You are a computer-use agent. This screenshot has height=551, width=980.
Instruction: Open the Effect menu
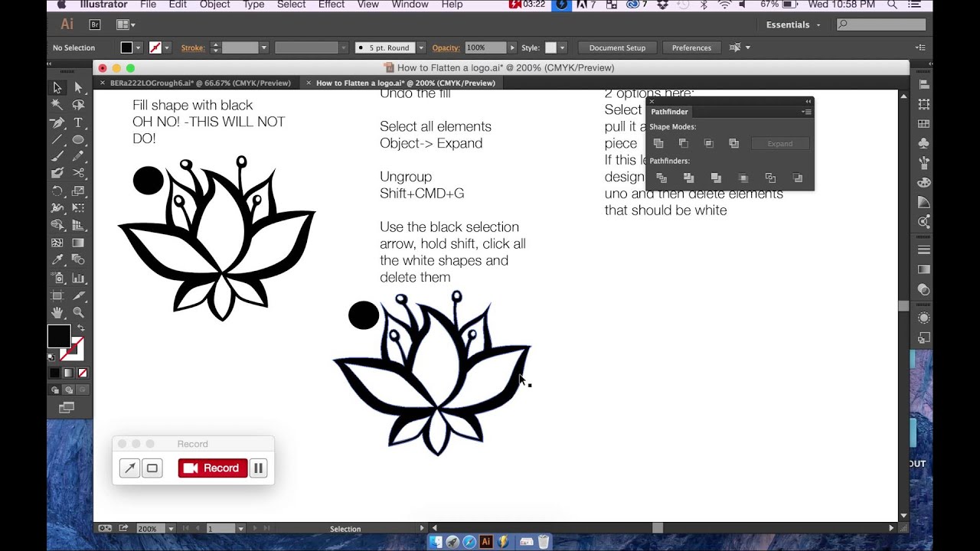tap(332, 5)
